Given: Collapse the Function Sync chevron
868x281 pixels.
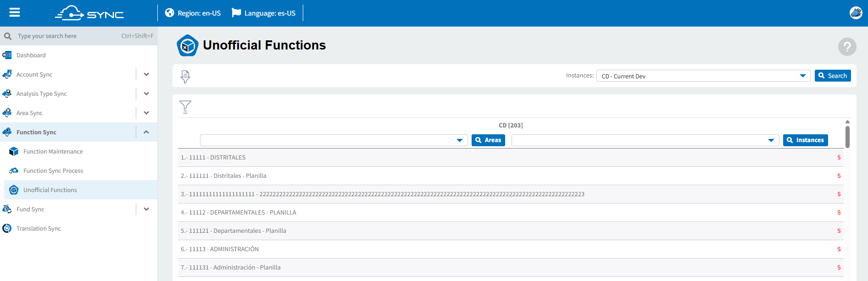Looking at the screenshot, I should [146, 132].
